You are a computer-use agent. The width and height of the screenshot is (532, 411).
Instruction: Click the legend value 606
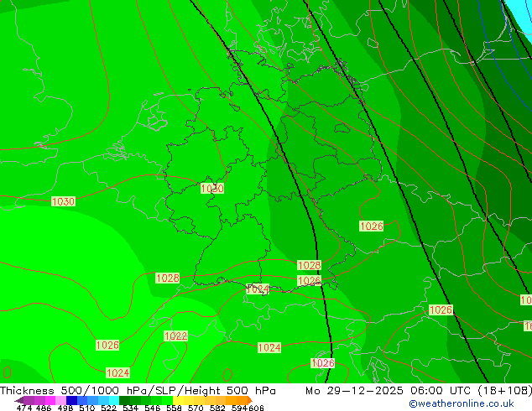(256, 408)
